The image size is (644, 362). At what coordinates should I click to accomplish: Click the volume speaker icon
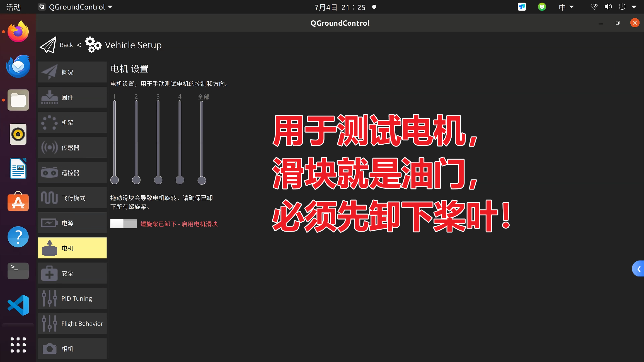point(608,7)
